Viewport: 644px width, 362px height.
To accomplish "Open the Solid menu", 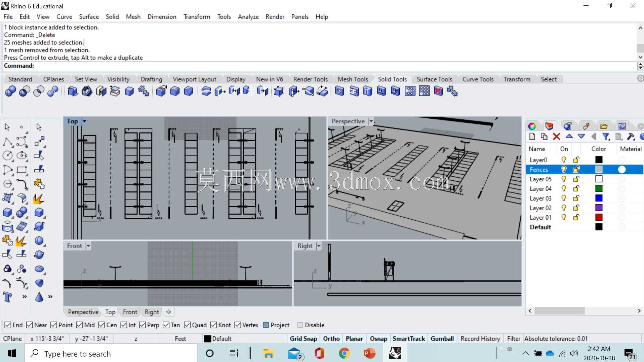I will point(112,17).
